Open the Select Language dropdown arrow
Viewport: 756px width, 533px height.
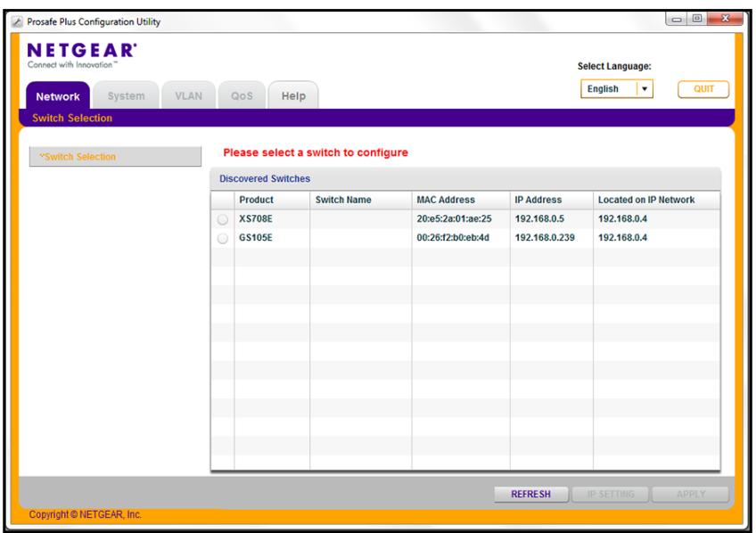[645, 88]
